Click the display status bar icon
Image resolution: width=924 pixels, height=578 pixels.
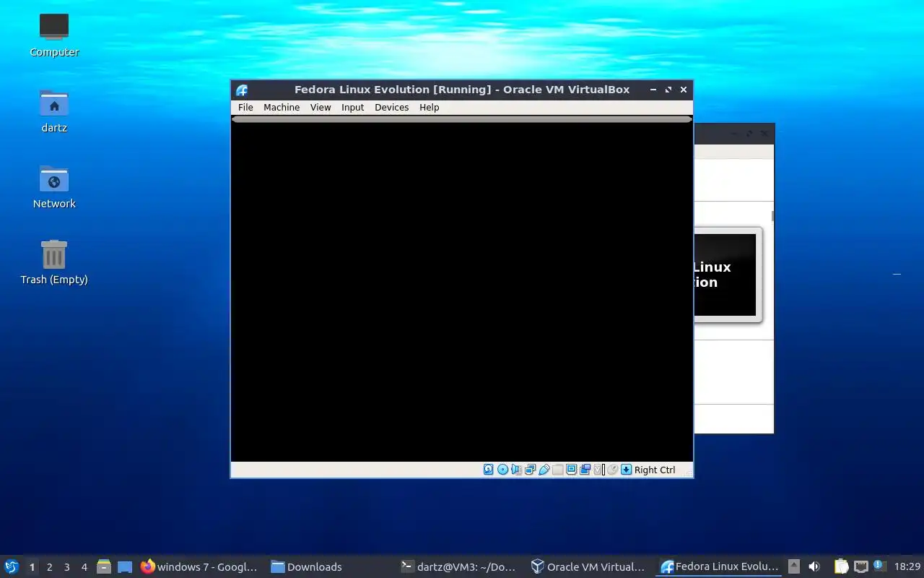tap(572, 470)
